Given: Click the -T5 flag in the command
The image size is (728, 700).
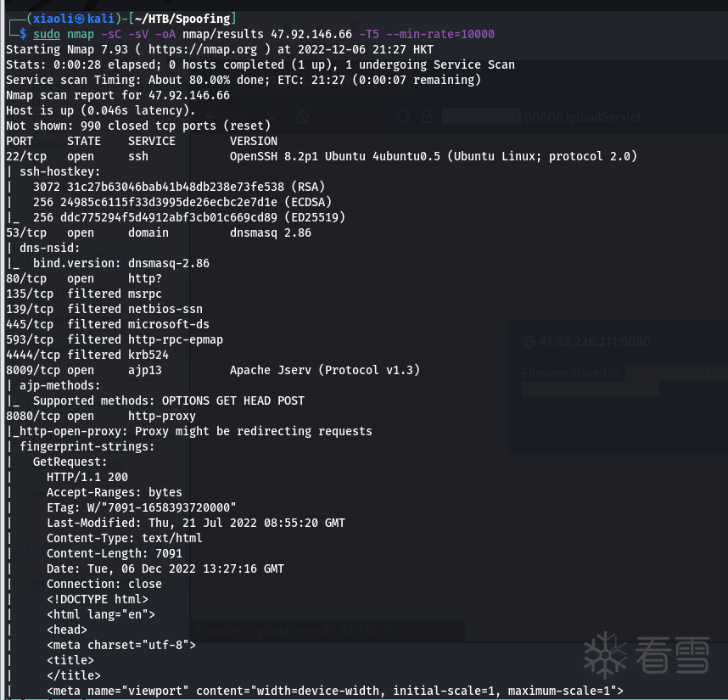Looking at the screenshot, I should point(369,34).
